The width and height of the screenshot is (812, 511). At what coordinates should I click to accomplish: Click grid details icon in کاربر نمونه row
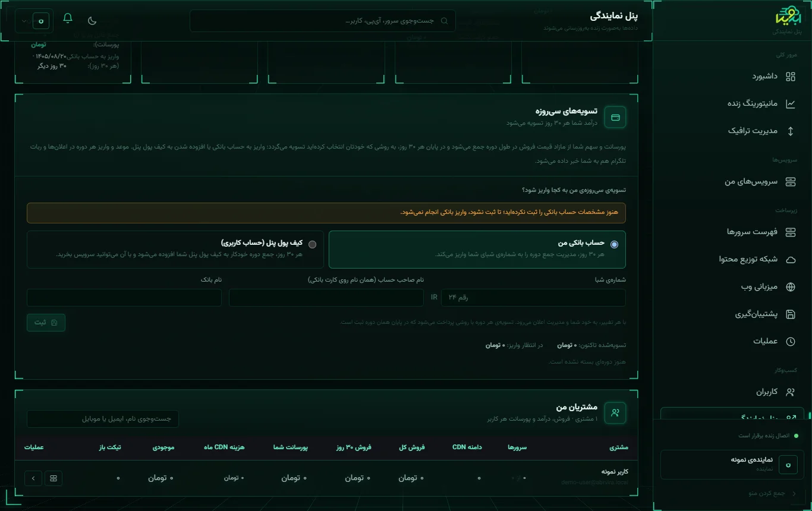coord(53,478)
